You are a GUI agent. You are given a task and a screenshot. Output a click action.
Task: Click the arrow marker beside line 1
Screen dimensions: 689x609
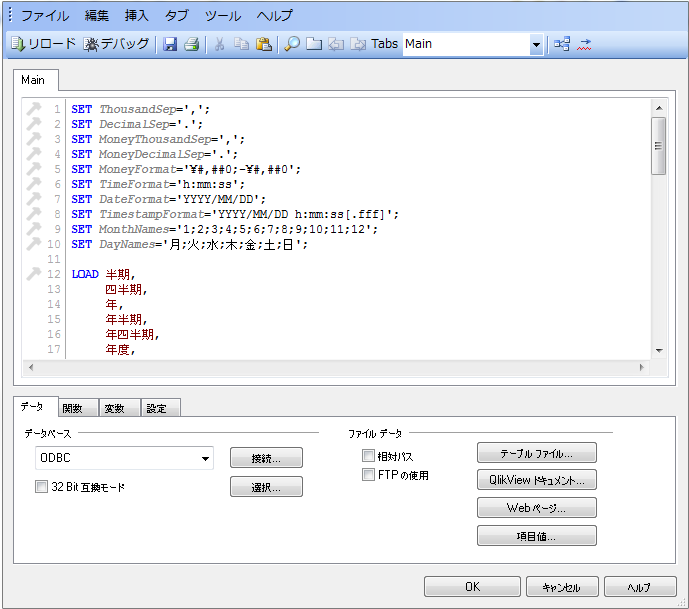pos(33,108)
